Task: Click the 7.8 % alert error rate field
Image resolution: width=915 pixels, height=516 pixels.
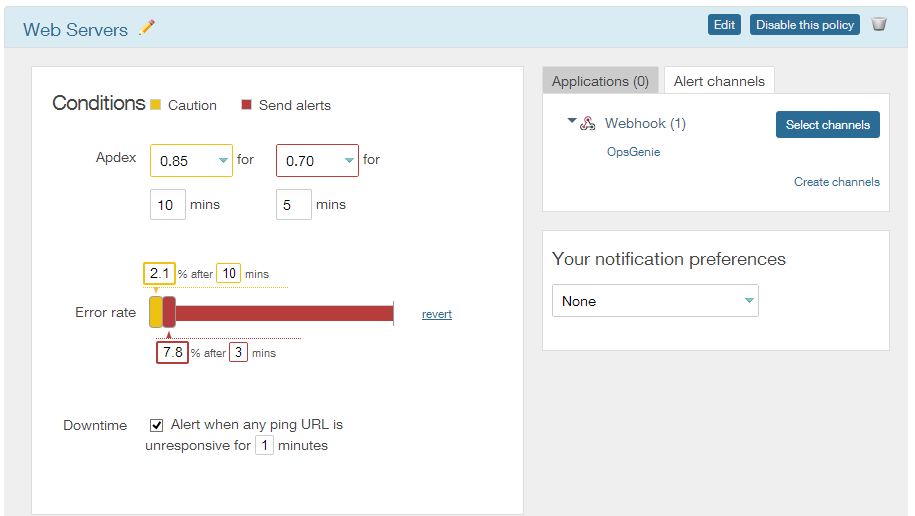Action: click(x=172, y=352)
